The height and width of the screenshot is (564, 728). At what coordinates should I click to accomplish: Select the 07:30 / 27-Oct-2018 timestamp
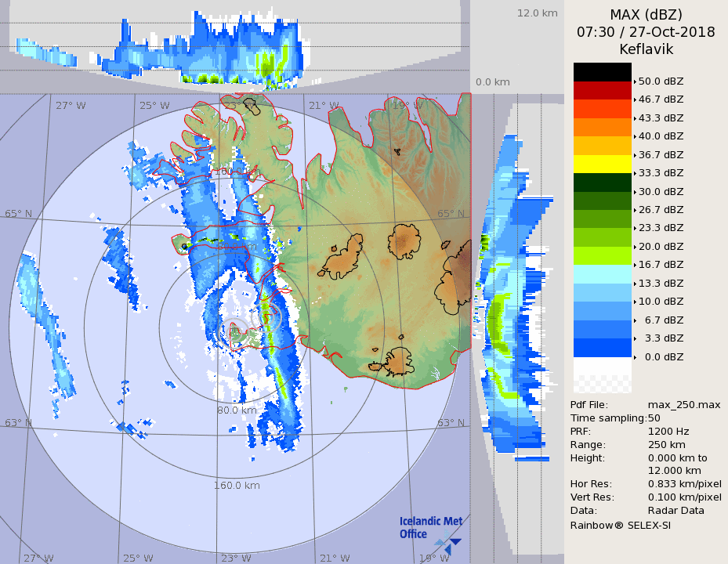click(x=646, y=32)
